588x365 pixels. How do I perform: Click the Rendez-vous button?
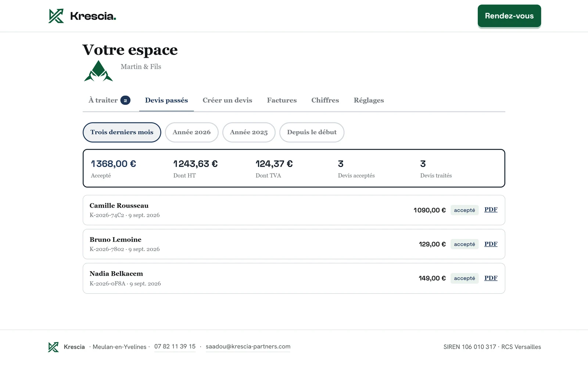coord(509,16)
